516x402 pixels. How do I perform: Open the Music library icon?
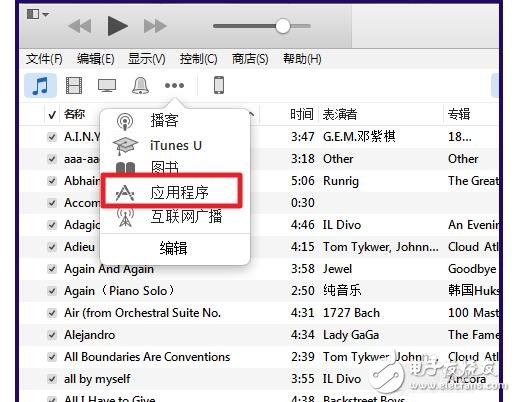pyautogui.click(x=40, y=85)
